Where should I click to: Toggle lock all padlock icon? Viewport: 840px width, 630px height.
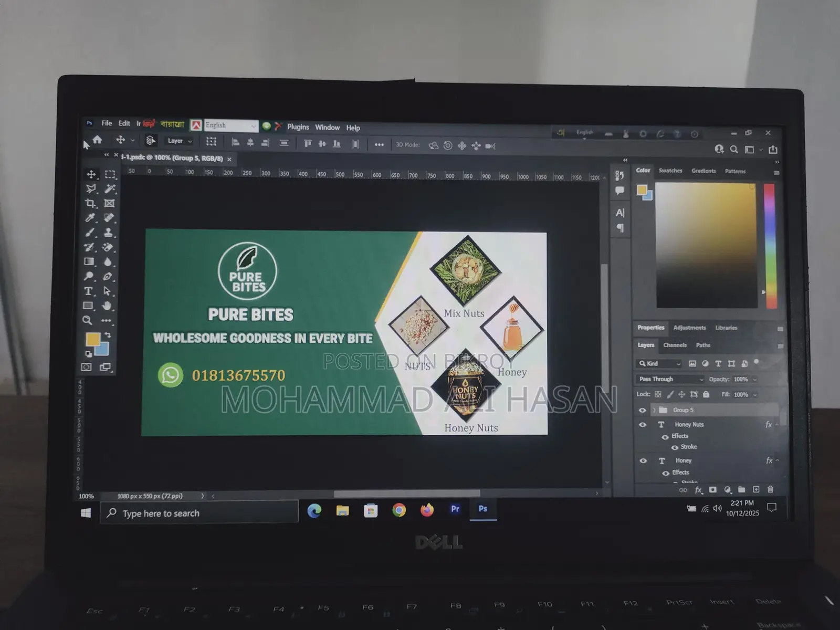point(706,394)
